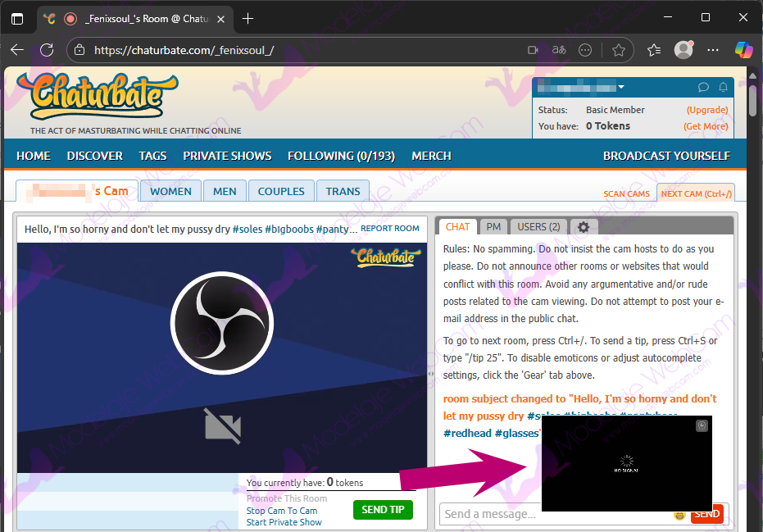763x532 pixels.
Task: Click '0 Tokens' balance text
Action: pyautogui.click(x=608, y=126)
